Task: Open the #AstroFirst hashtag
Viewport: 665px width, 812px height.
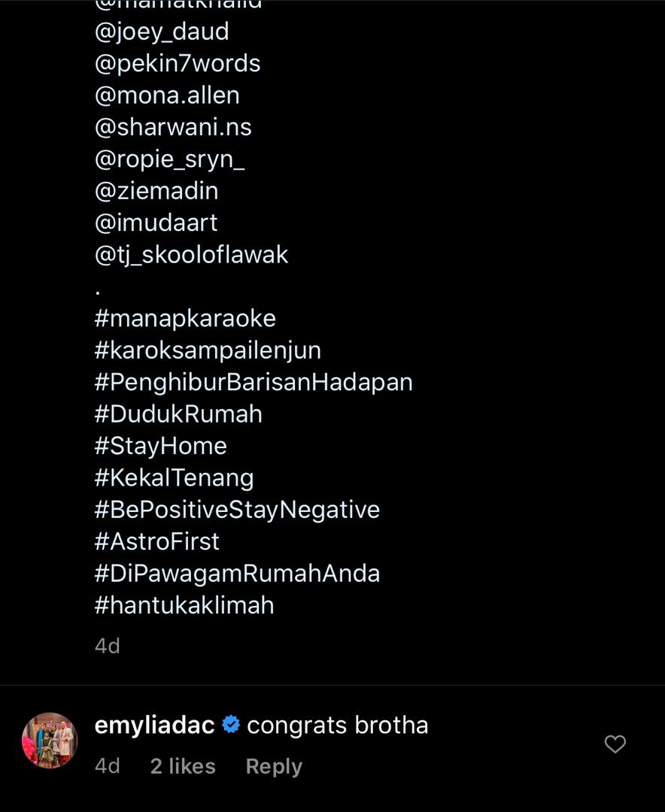Action: coord(156,541)
